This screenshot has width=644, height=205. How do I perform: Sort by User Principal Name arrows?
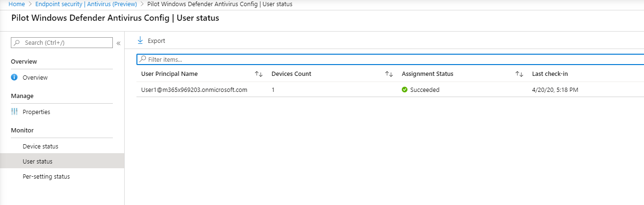point(259,74)
